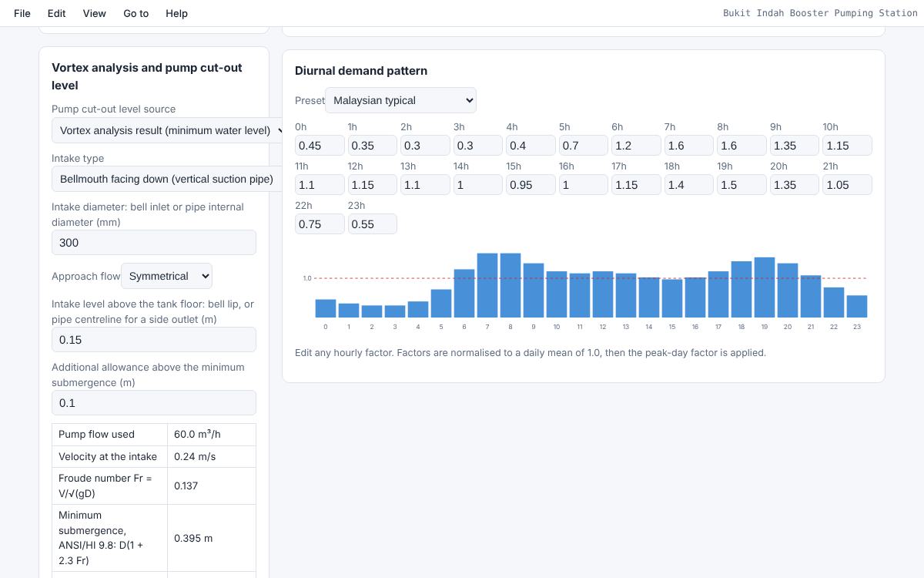The width and height of the screenshot is (924, 578).
Task: Click the 'Velocity at the intake' table label
Action: [108, 456]
